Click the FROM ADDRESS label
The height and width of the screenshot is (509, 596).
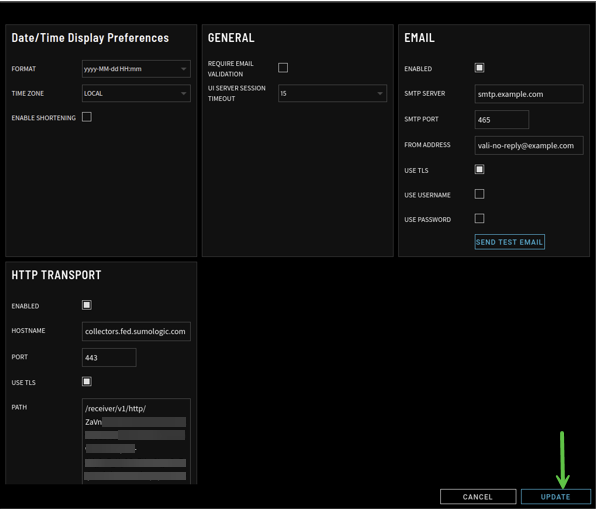point(427,145)
